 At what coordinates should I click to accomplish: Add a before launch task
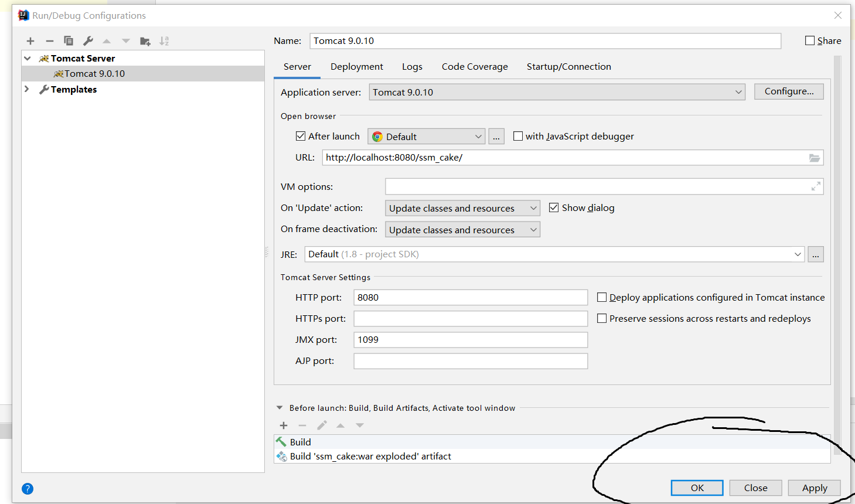[x=284, y=425]
